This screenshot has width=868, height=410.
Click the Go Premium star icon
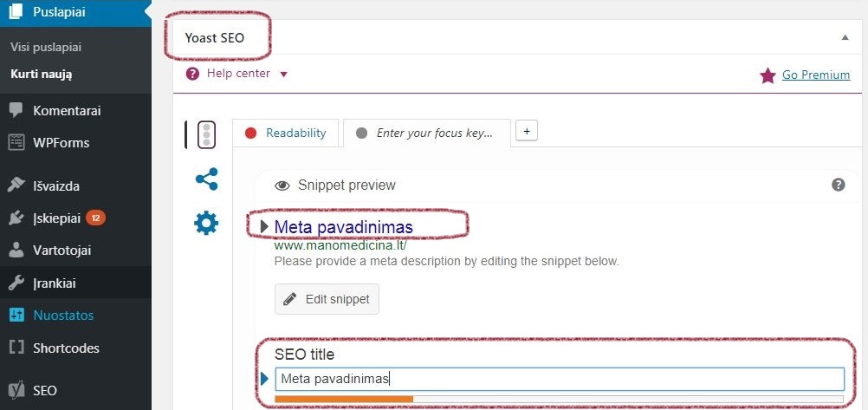768,75
